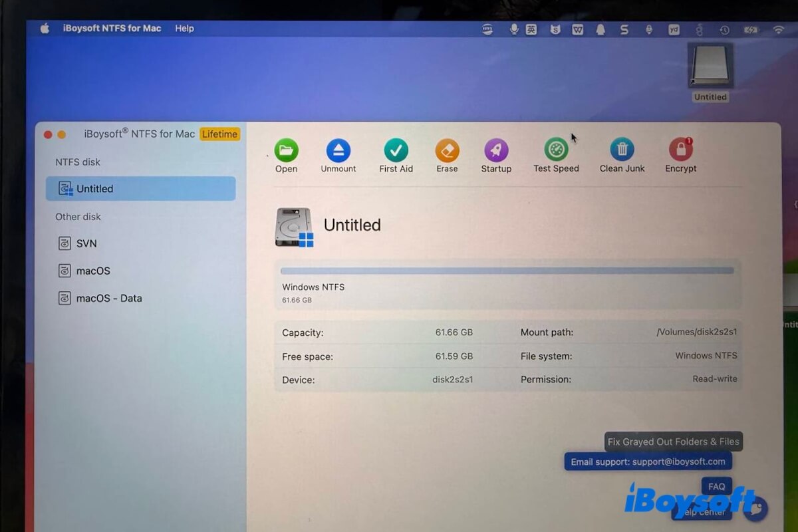Click the NTFS disk section header

[x=78, y=162]
